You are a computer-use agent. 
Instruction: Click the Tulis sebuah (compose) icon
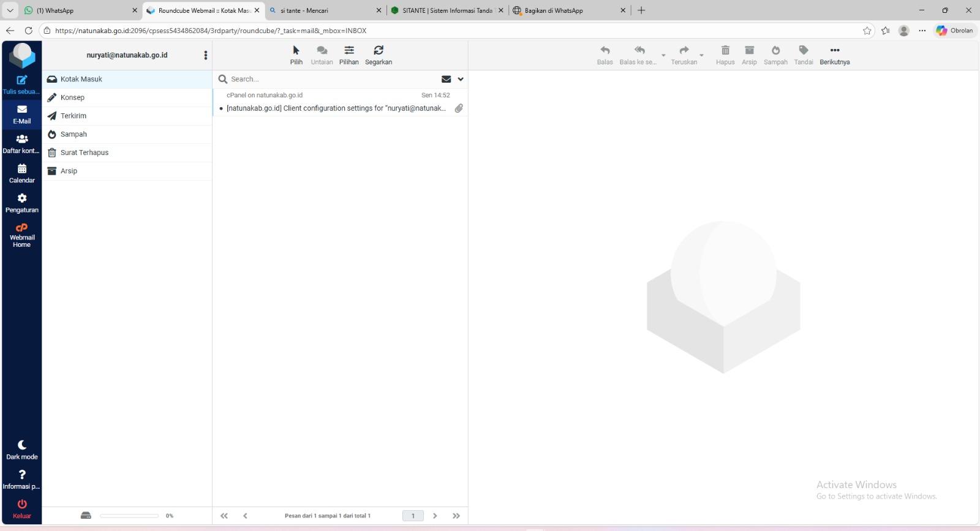[22, 80]
